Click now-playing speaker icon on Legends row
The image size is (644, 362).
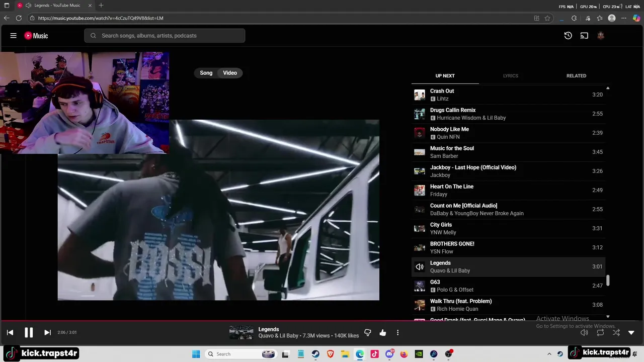(x=419, y=267)
